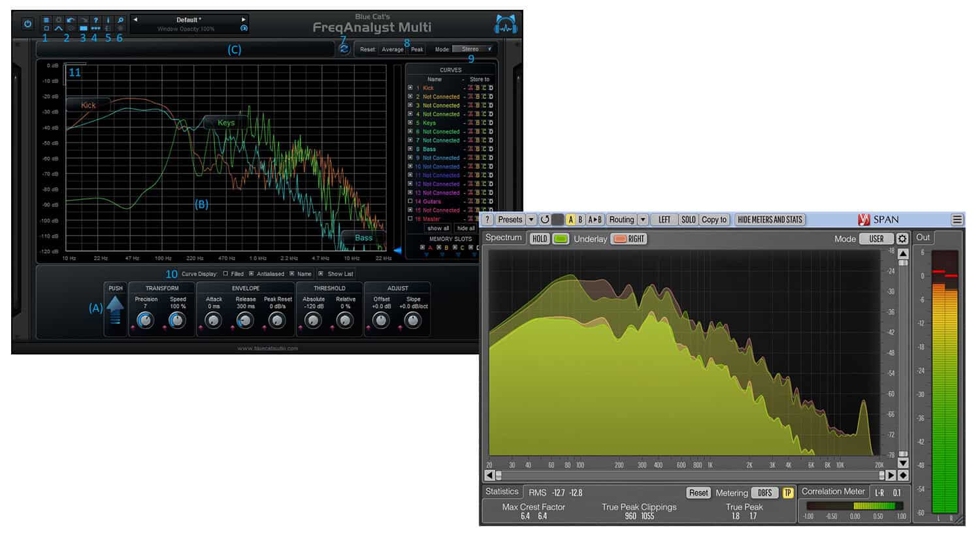Click the refresh sync icon beside Reset
980x551 pixels.
click(x=344, y=49)
